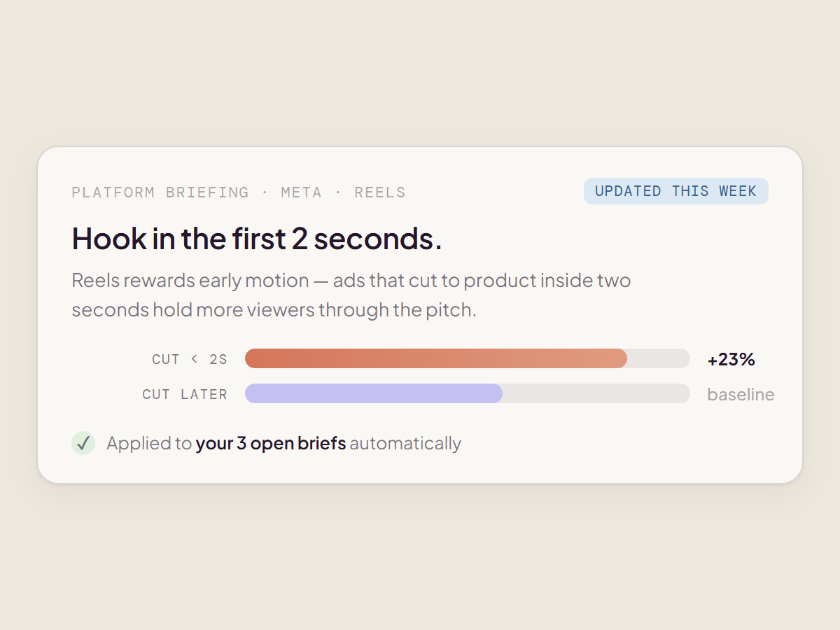Image resolution: width=840 pixels, height=630 pixels.
Task: Click the Applied to text beside checkmark
Action: click(149, 443)
